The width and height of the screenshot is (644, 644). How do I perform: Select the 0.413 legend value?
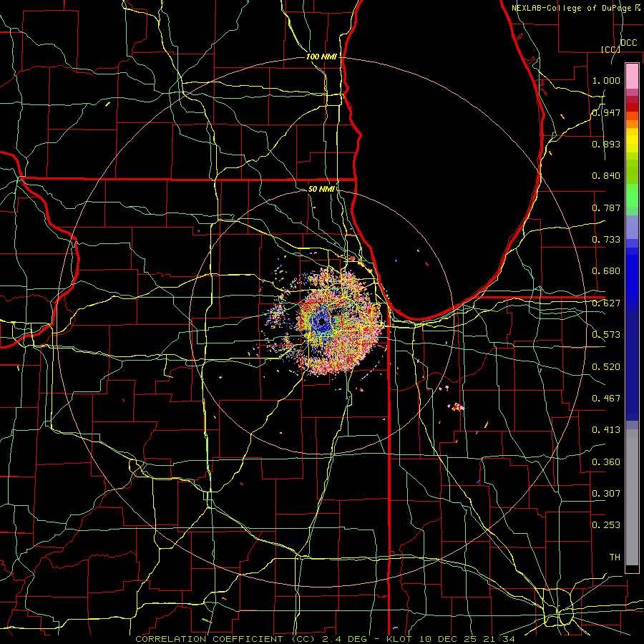click(x=606, y=430)
